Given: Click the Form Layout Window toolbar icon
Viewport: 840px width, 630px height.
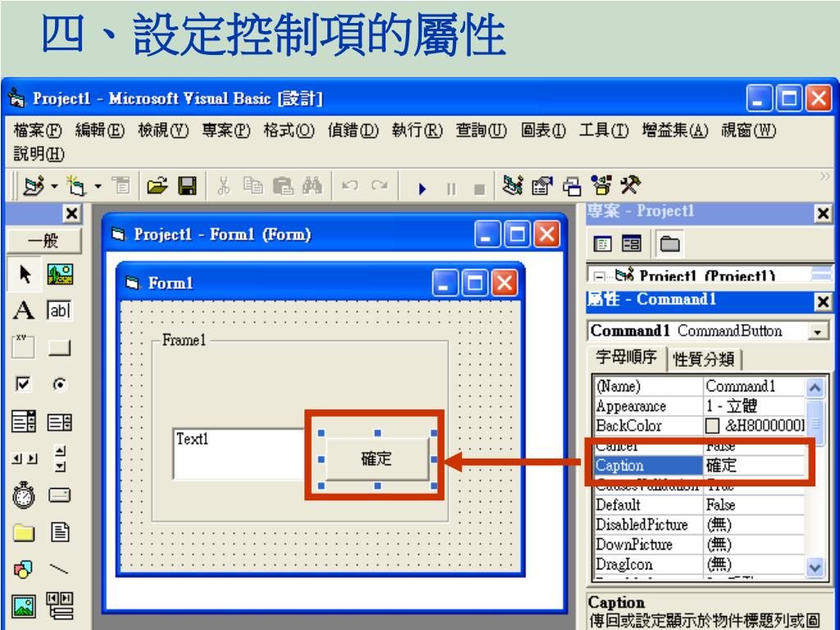Looking at the screenshot, I should coord(572,186).
